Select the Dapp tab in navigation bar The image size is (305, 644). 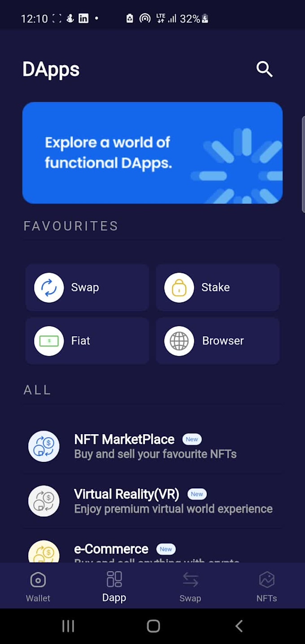pos(114,586)
